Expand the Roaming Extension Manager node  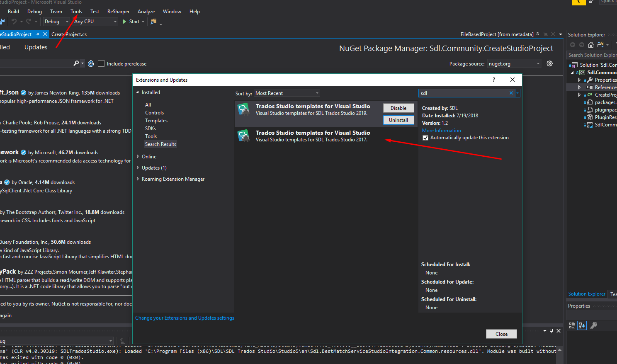138,179
